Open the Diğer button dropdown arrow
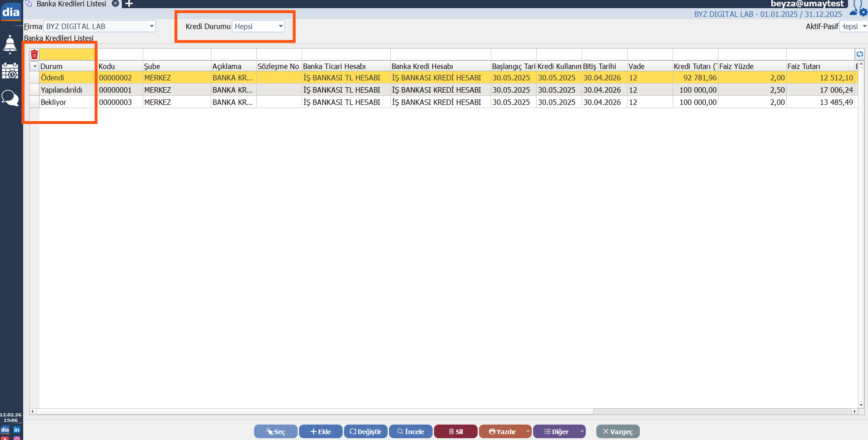868x440 pixels. pos(582,431)
